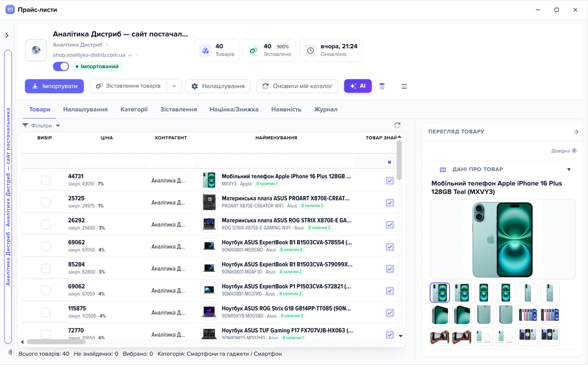Switch to the Категорії tab

click(x=134, y=110)
